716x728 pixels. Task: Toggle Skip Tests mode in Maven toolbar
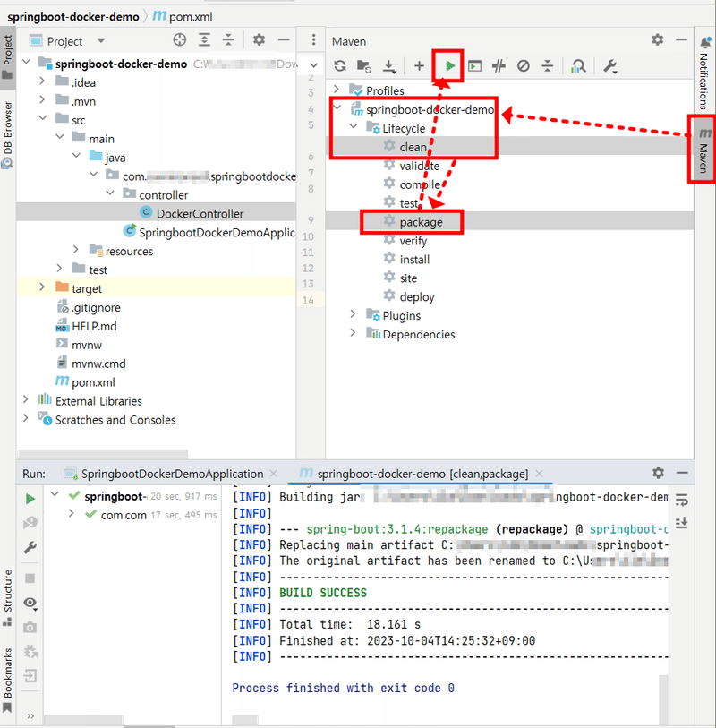524,66
